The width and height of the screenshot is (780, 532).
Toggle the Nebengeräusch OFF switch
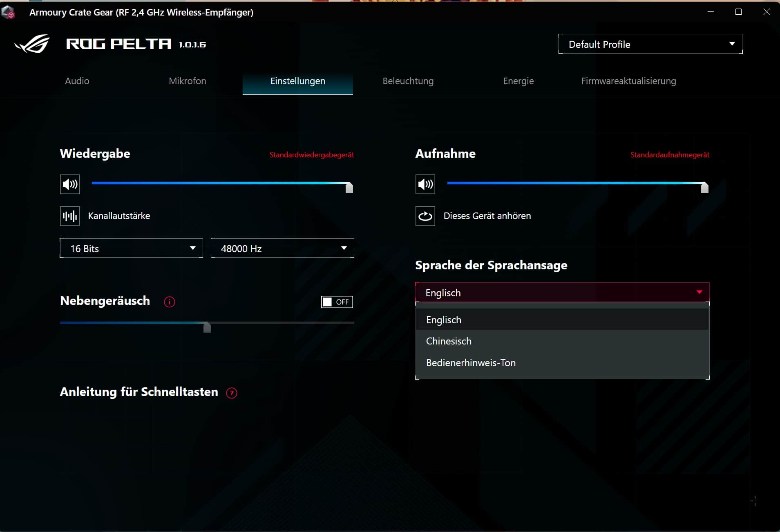337,302
